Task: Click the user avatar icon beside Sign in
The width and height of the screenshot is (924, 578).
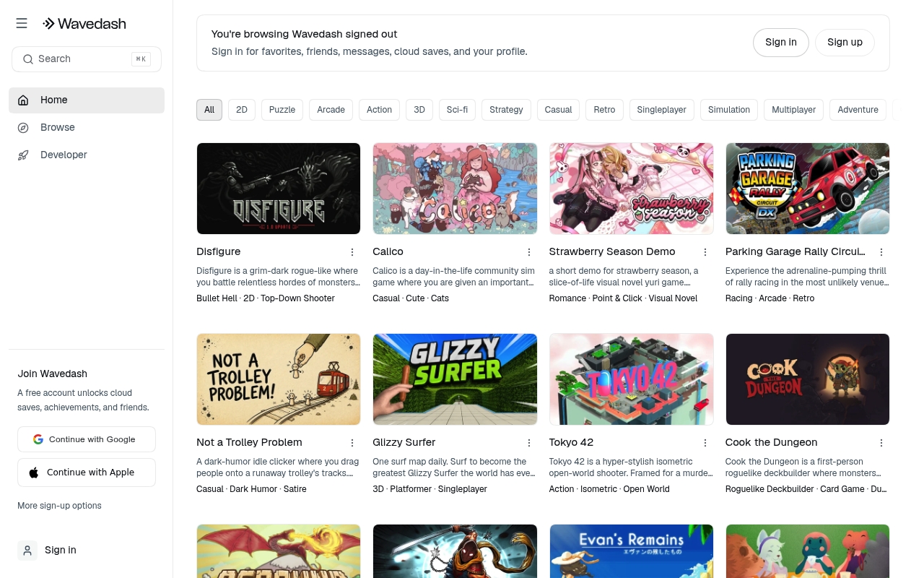Action: click(x=27, y=551)
